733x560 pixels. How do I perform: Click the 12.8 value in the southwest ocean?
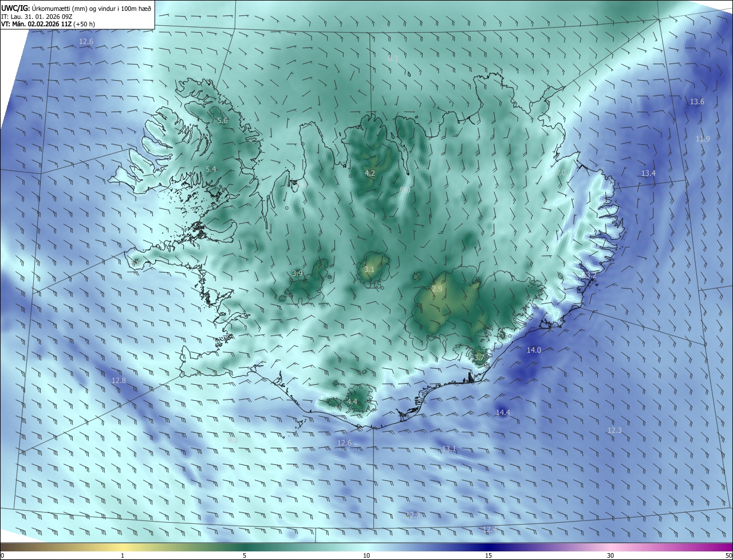119,380
